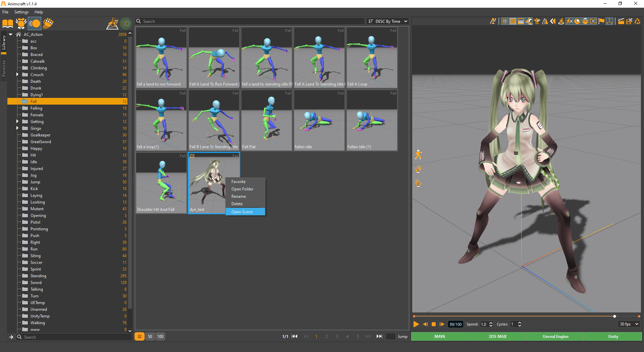Screen dimensions: 644x352
Task: Set items per page to 50
Action: point(150,337)
